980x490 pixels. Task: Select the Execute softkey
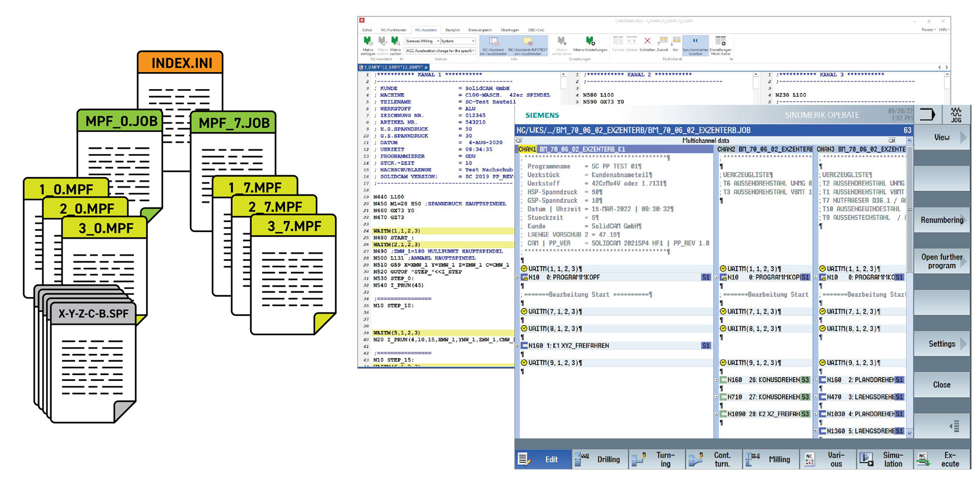pos(941,460)
